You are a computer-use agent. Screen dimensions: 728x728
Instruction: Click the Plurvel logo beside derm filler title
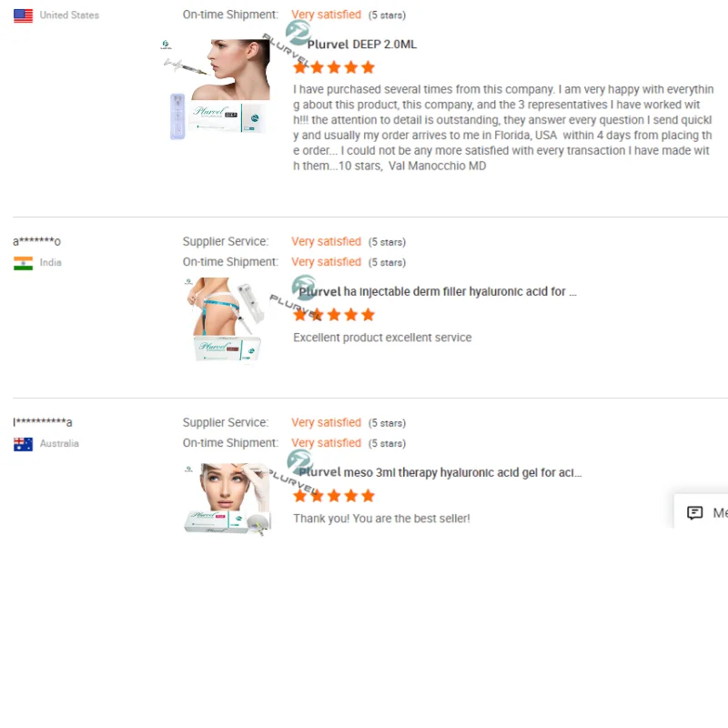coord(304,287)
